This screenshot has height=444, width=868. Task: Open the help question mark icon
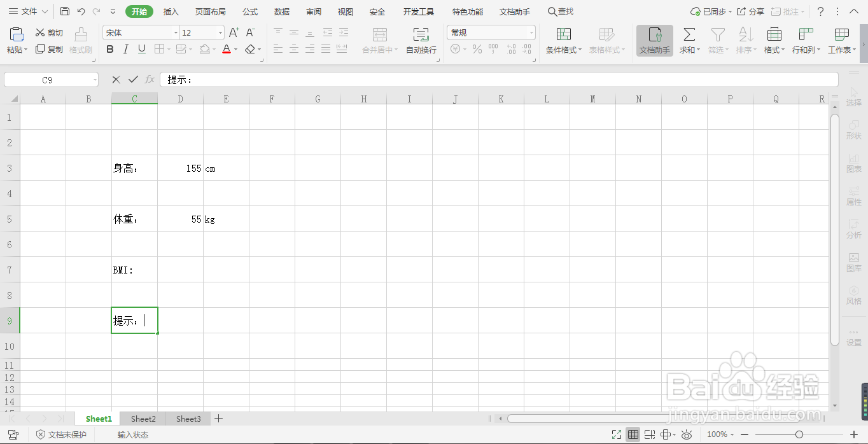821,11
